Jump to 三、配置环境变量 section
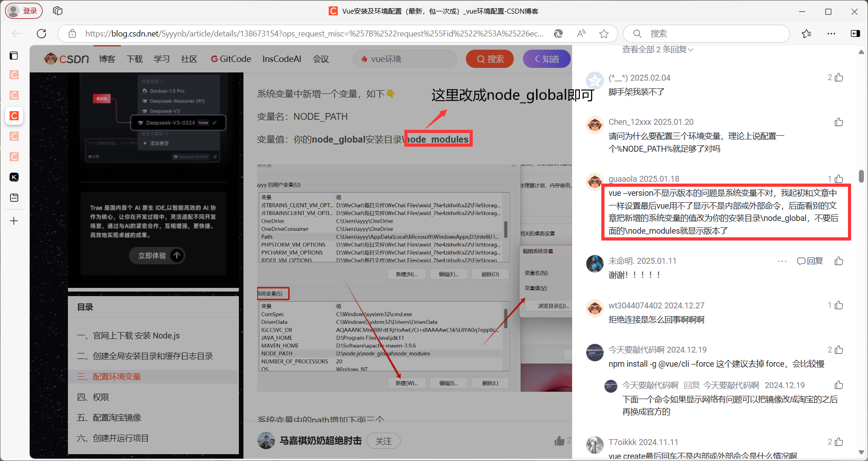 [109, 377]
